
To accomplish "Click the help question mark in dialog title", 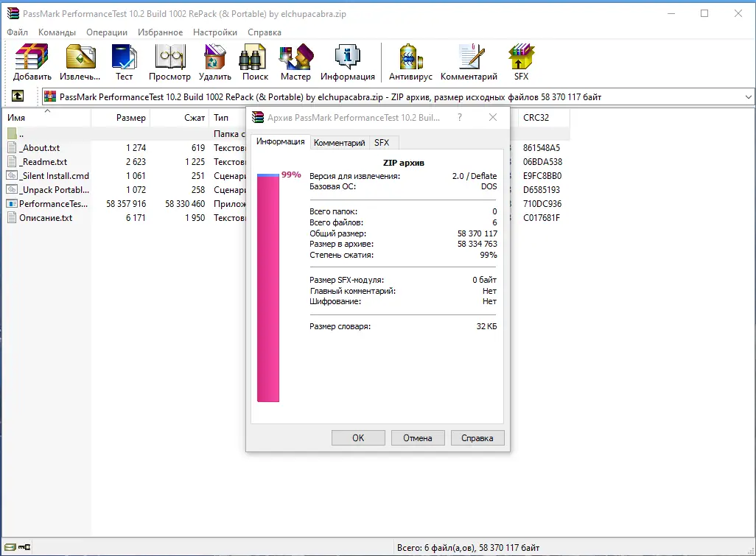I will pos(460,117).
